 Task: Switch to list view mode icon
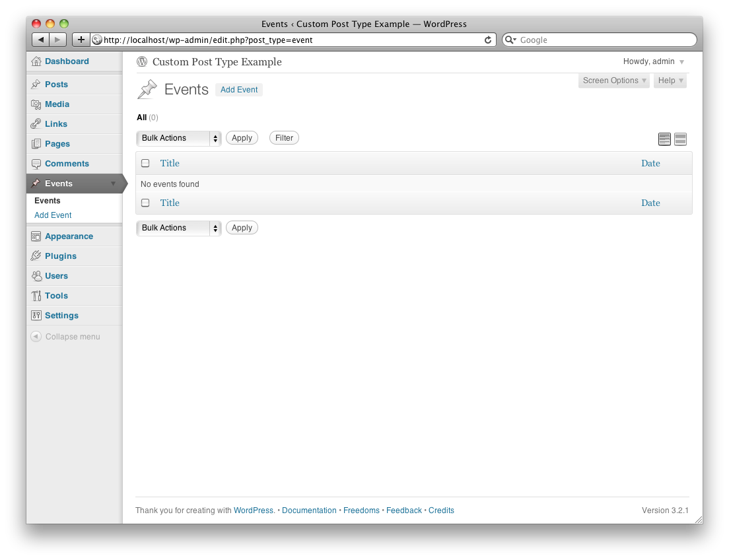664,139
